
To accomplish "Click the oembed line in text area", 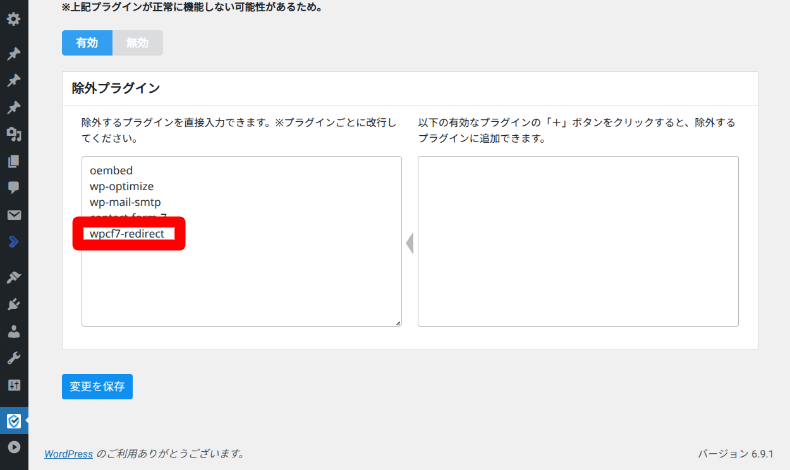I will (x=111, y=170).
